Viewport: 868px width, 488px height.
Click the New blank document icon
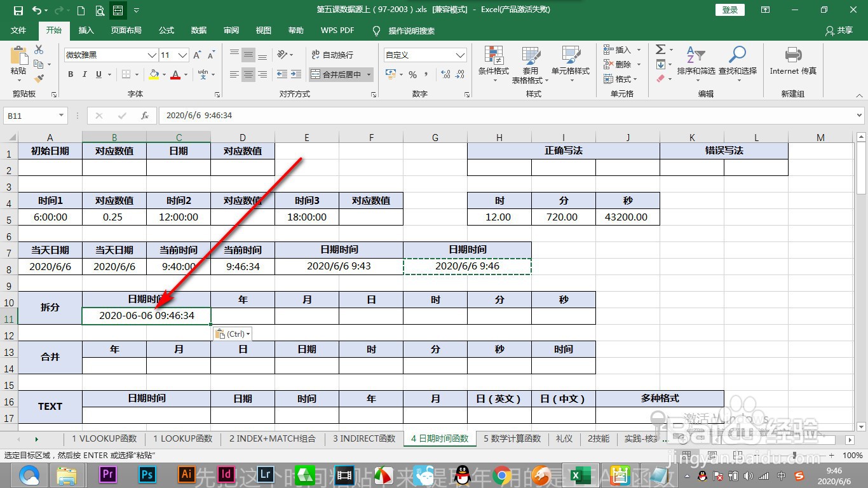[x=81, y=10]
